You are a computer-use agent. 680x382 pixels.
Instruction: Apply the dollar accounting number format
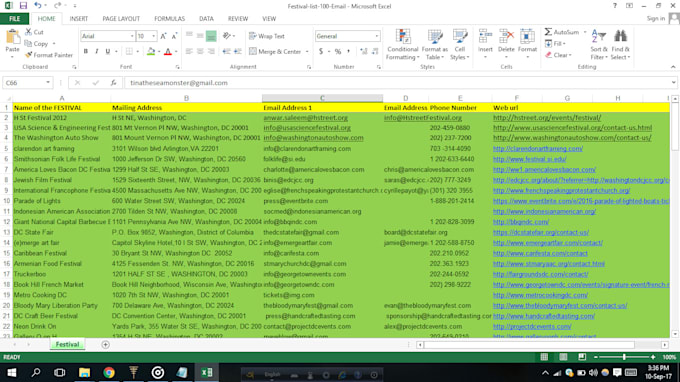point(321,52)
